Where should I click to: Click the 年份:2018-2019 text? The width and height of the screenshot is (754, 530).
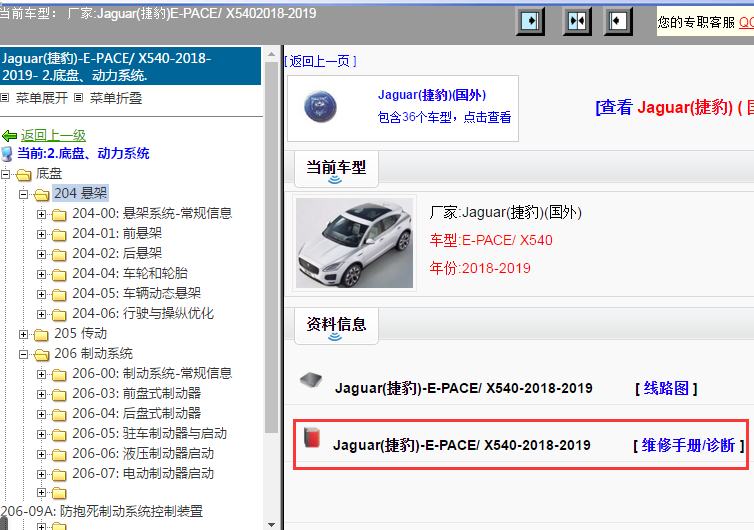[x=480, y=268]
